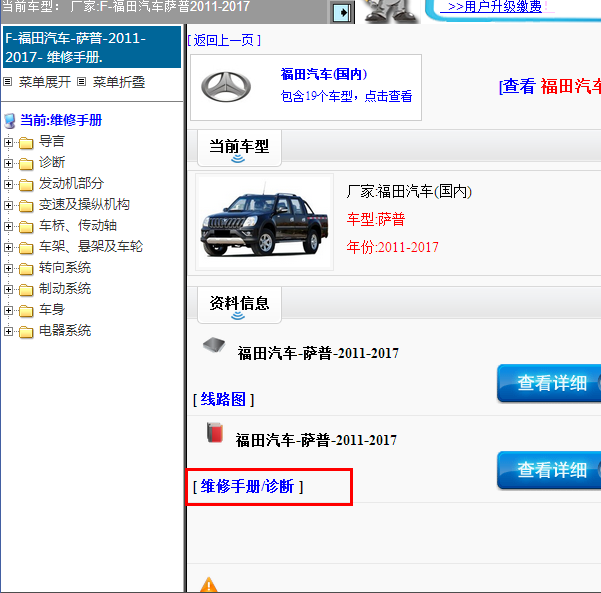Click the 年份:2011-2017 text

[392, 247]
